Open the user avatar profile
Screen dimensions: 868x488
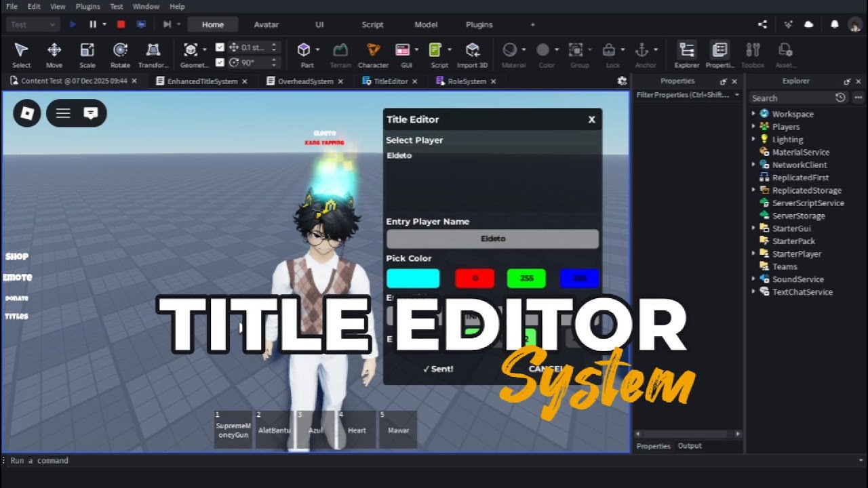[x=854, y=25]
